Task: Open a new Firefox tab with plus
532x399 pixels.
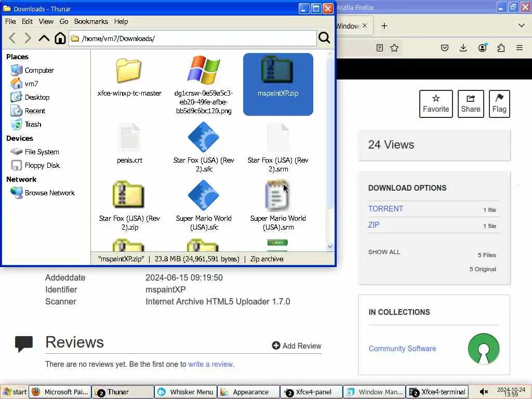Action: point(384,26)
